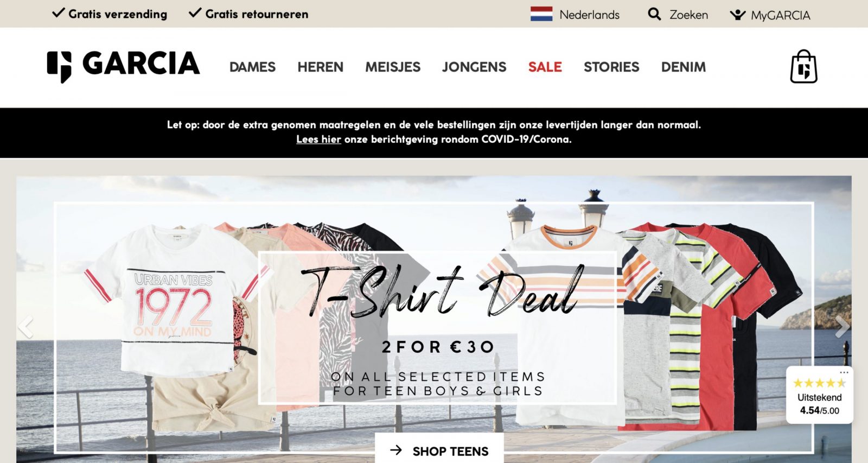Click the search magnifier icon

654,14
